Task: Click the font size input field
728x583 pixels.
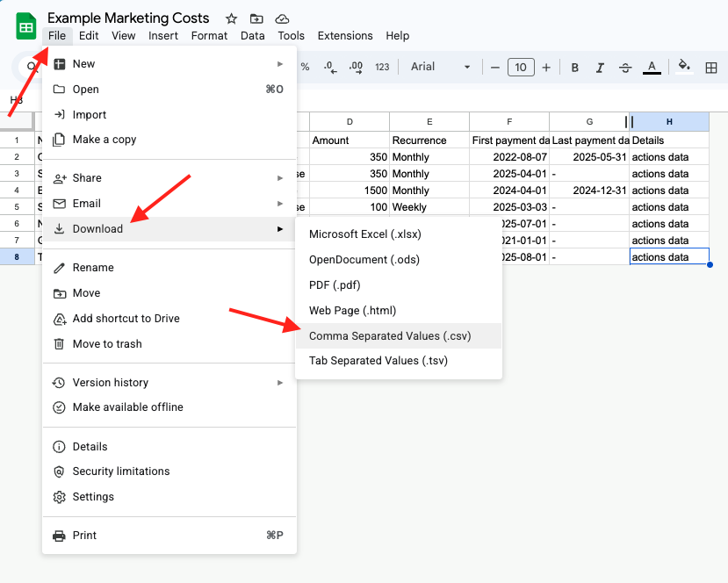Action: (521, 68)
